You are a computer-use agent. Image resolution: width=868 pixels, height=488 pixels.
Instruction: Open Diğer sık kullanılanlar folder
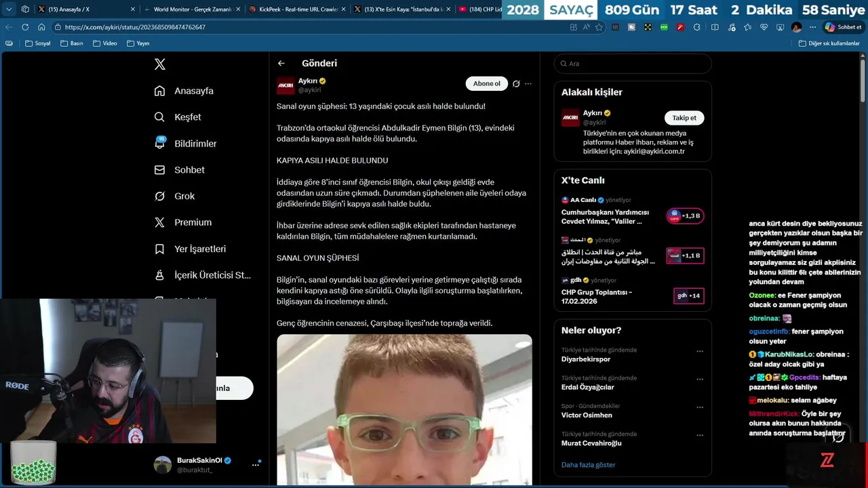[x=829, y=43]
